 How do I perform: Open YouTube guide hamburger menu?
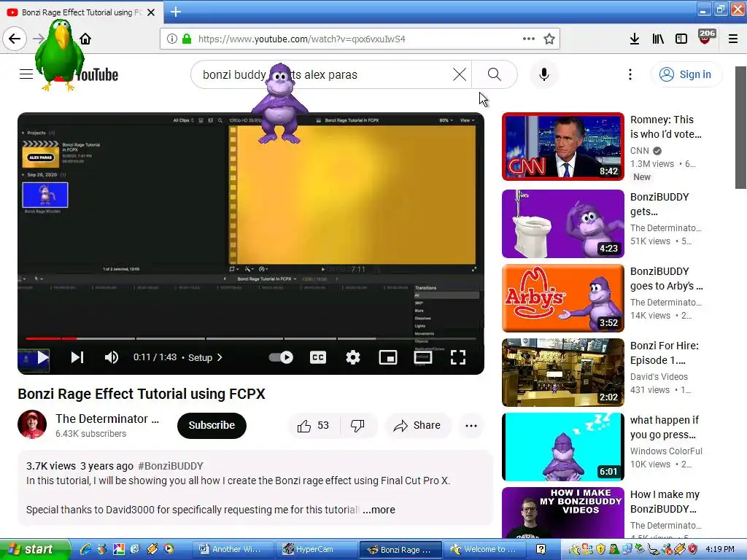[26, 74]
